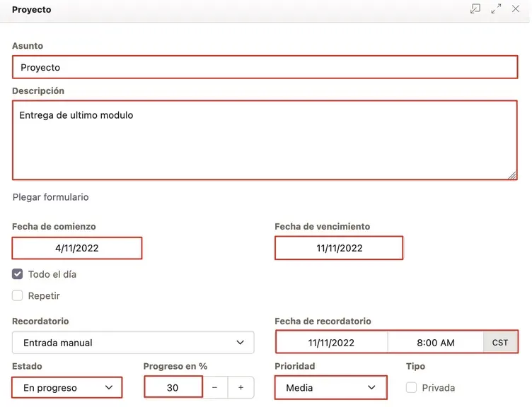Mark the task as Privada
The height and width of the screenshot is (407, 532).
coord(411,387)
